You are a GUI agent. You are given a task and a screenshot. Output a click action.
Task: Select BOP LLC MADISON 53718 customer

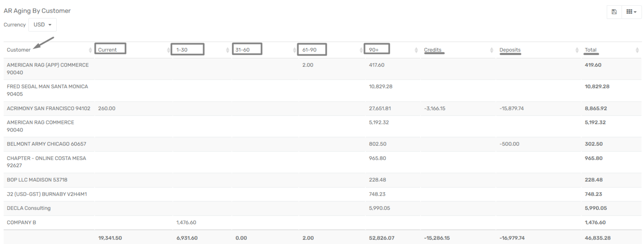click(x=37, y=180)
